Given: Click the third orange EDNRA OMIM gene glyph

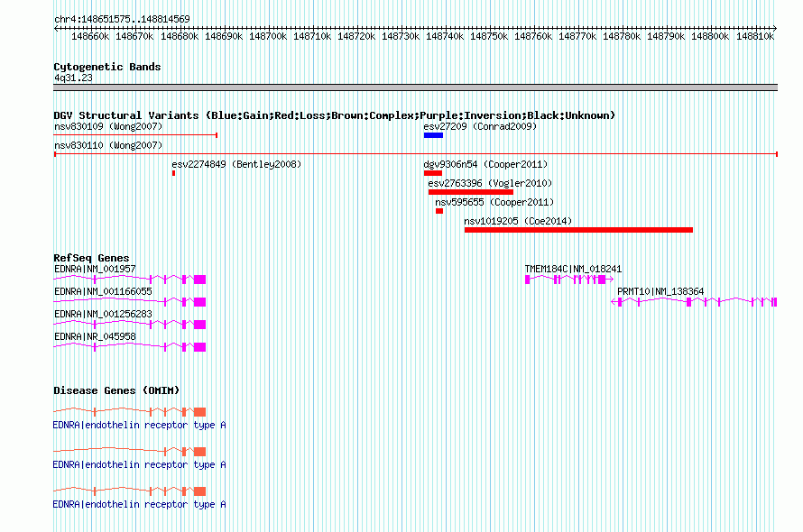Looking at the screenshot, I should pyautogui.click(x=130, y=491).
